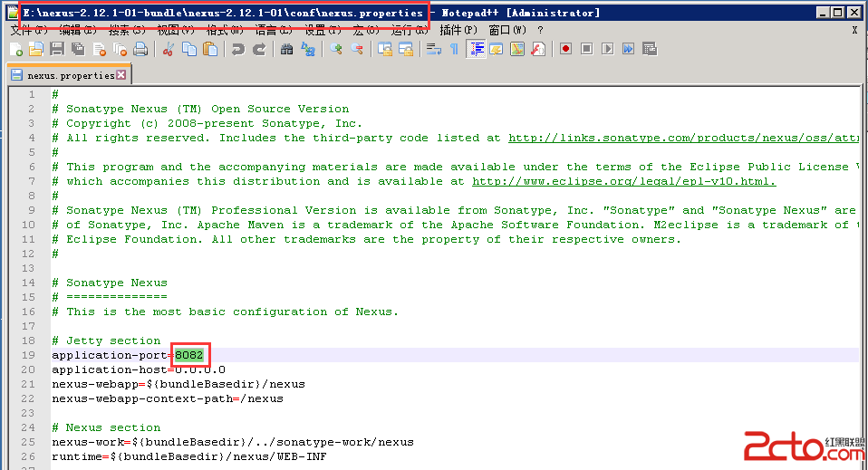Open the 语言(L) menu

pos(274,30)
